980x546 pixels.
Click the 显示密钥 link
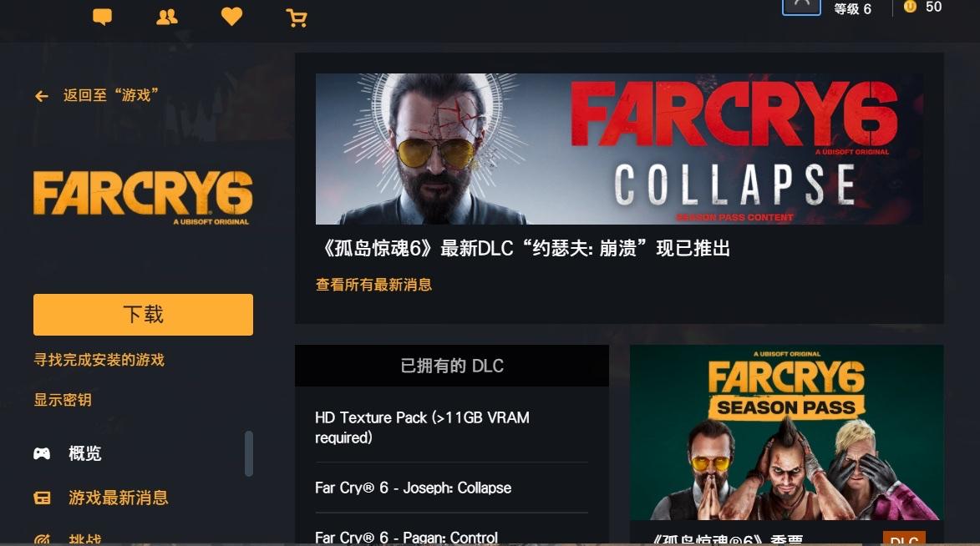pos(63,400)
